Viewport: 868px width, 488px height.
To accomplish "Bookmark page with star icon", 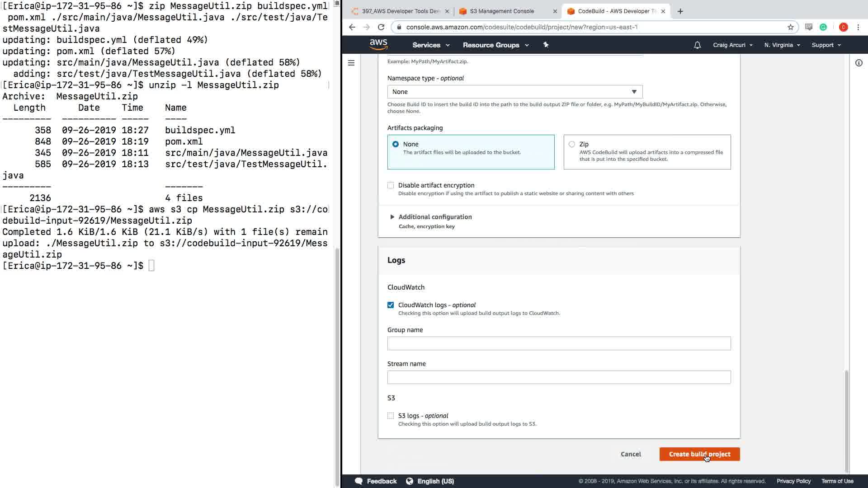I will [x=790, y=27].
